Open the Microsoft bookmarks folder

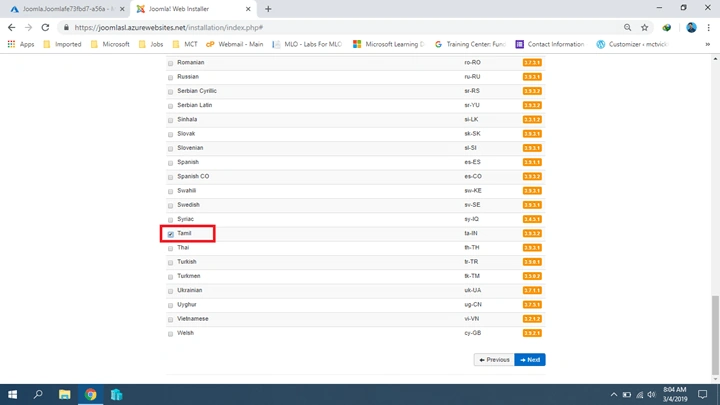[x=110, y=44]
